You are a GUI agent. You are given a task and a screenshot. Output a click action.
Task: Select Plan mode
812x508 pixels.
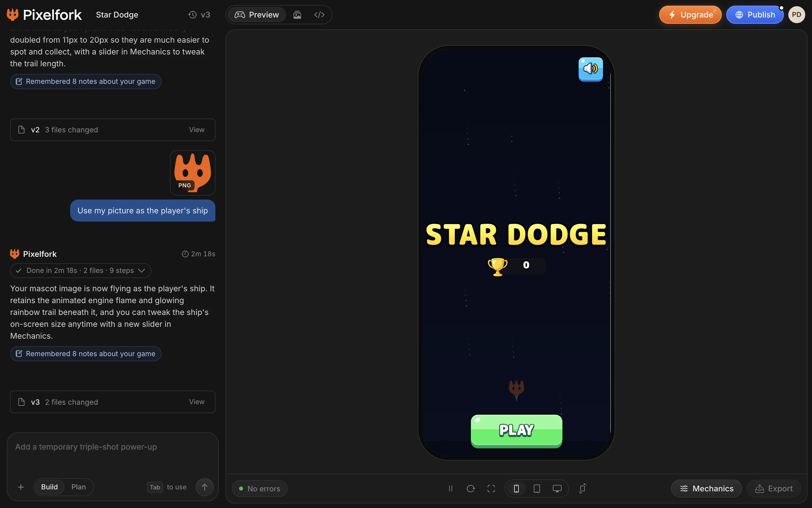pos(78,487)
